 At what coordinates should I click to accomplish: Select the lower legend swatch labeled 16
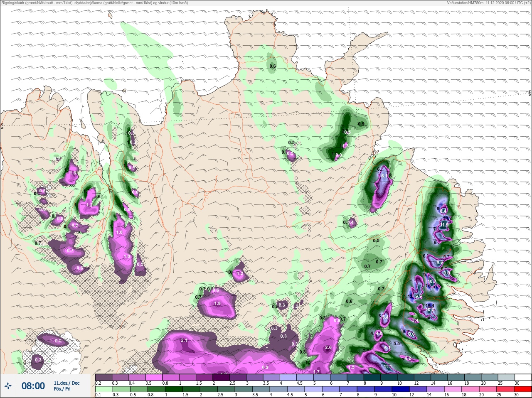pos(453,389)
